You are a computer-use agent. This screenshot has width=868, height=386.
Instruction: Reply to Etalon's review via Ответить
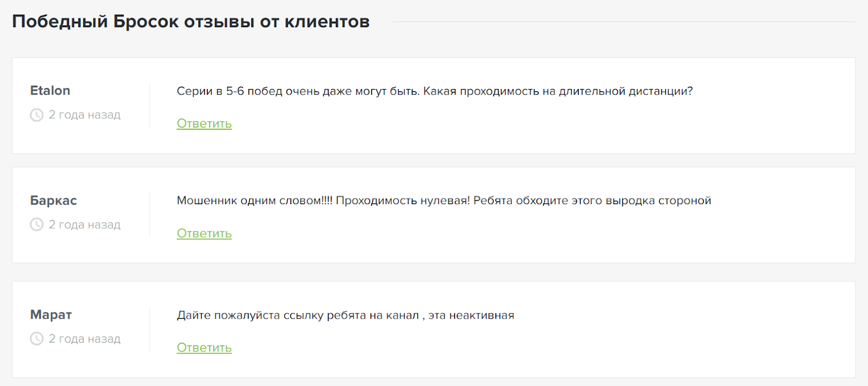click(204, 124)
